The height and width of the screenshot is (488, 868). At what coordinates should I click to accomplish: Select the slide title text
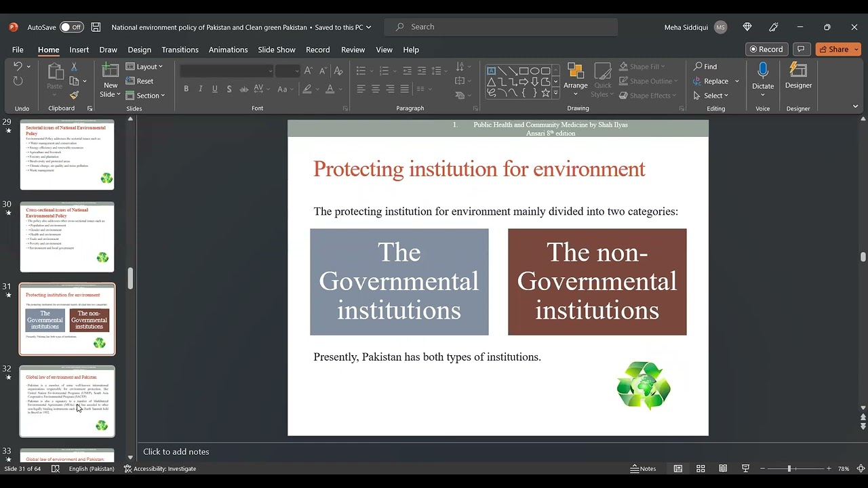click(x=479, y=169)
